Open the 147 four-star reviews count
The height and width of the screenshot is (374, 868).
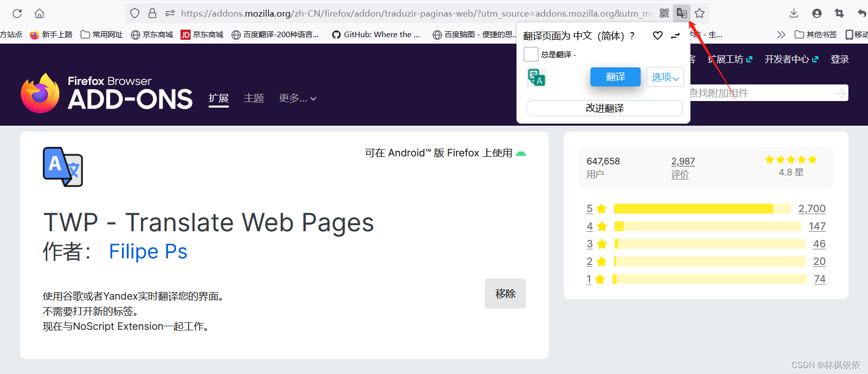(x=817, y=226)
